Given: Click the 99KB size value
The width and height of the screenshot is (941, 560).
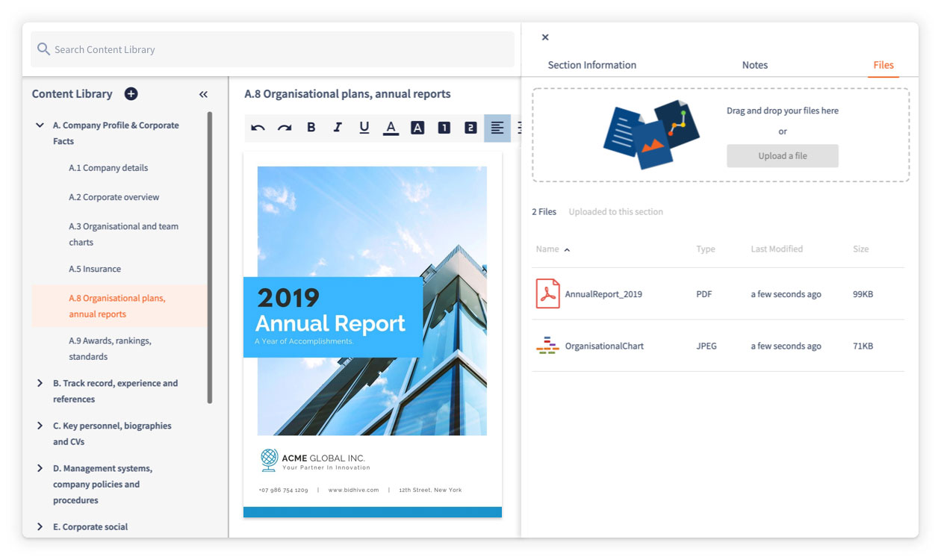Looking at the screenshot, I should 863,294.
